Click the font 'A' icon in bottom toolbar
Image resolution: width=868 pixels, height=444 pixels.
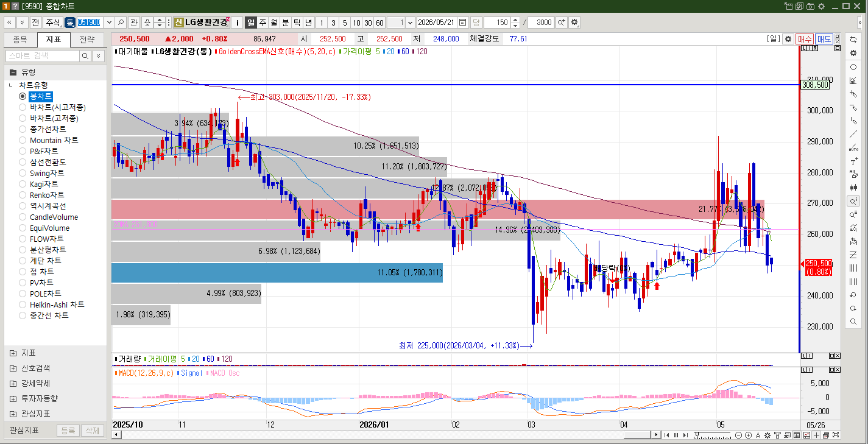click(758, 435)
